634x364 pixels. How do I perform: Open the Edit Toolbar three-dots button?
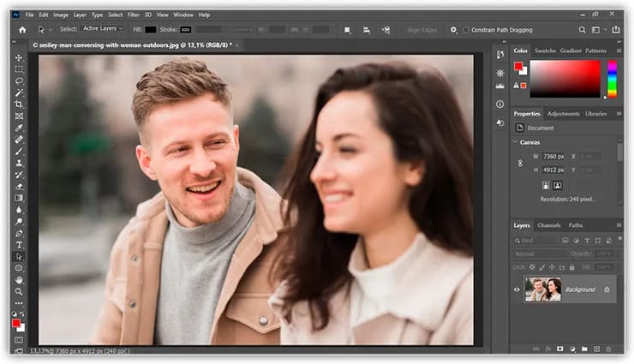point(19,303)
